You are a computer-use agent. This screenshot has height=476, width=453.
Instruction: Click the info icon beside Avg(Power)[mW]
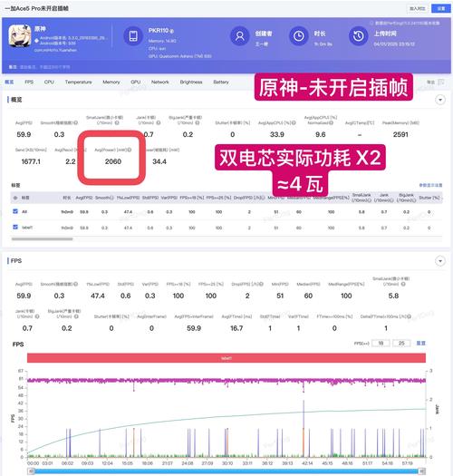coord(130,150)
